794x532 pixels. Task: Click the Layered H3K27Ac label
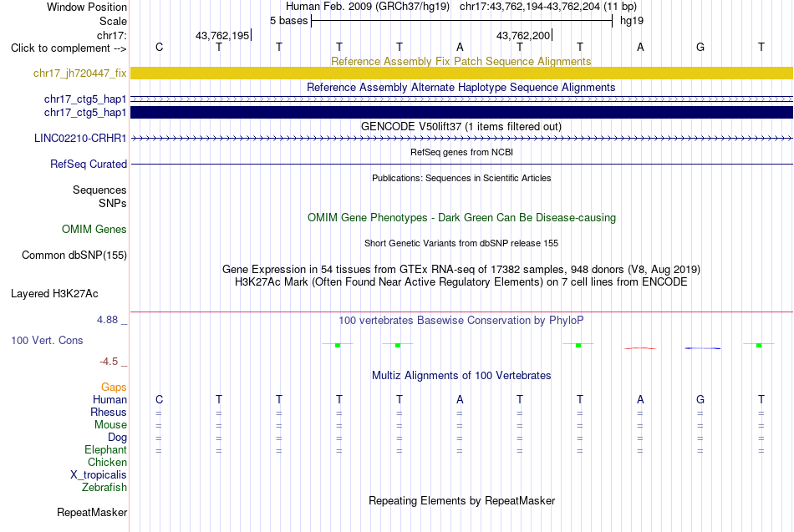(x=54, y=294)
